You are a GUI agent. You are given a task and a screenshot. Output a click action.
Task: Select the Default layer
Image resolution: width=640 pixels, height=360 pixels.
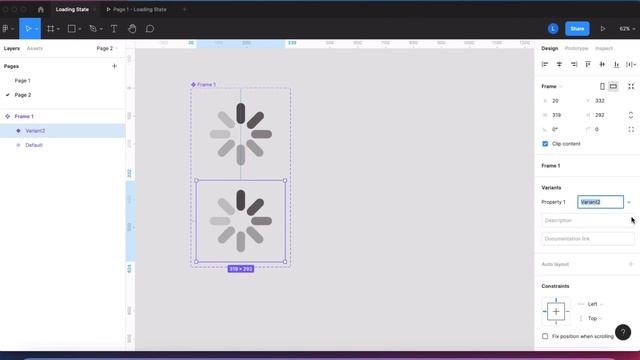coord(34,145)
